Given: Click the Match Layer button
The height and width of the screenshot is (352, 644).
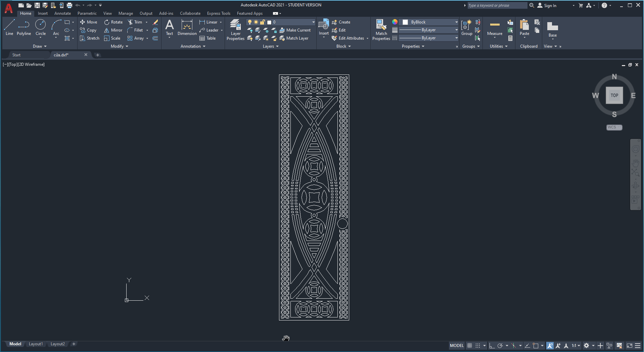Looking at the screenshot, I should [294, 38].
